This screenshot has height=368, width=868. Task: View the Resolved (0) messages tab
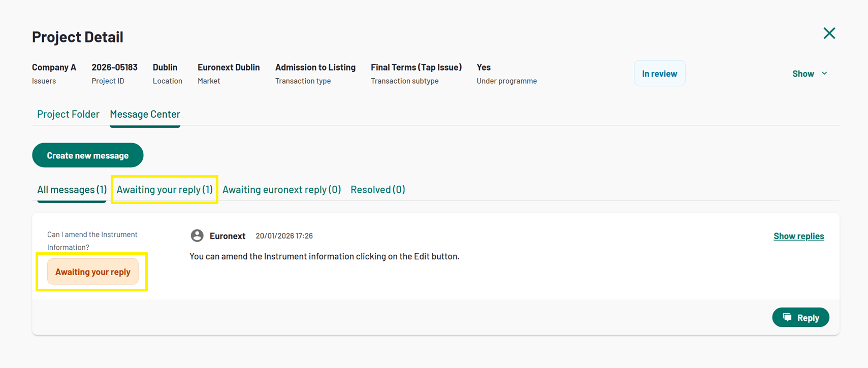point(377,189)
